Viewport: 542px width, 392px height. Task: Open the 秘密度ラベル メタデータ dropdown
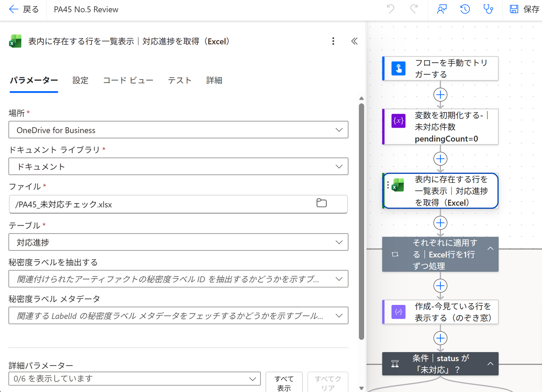click(x=178, y=315)
